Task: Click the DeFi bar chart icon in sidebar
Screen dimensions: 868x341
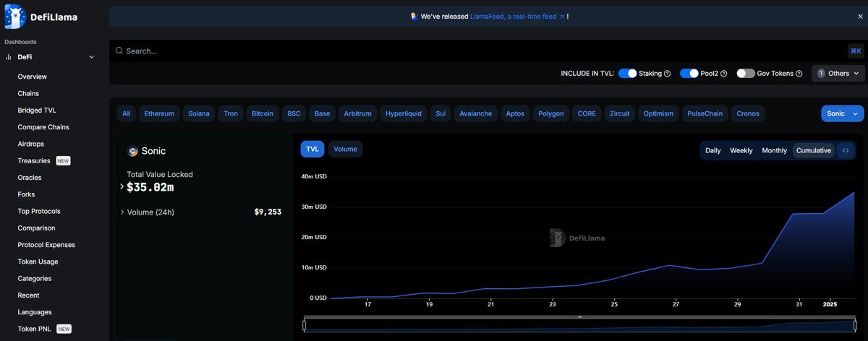Action: (x=8, y=57)
